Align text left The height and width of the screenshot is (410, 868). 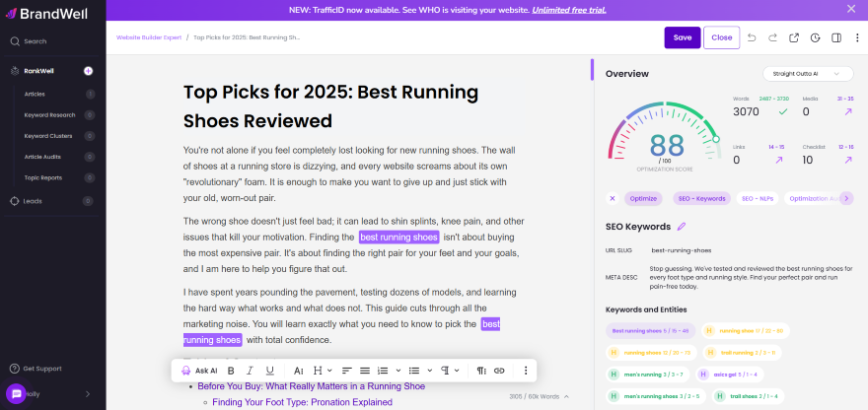click(x=346, y=371)
